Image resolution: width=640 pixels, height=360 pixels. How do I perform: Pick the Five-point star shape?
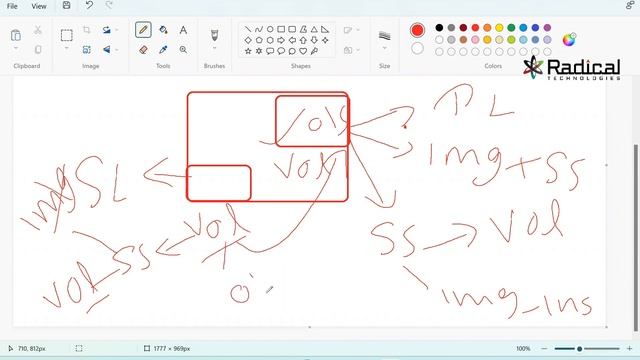click(248, 51)
